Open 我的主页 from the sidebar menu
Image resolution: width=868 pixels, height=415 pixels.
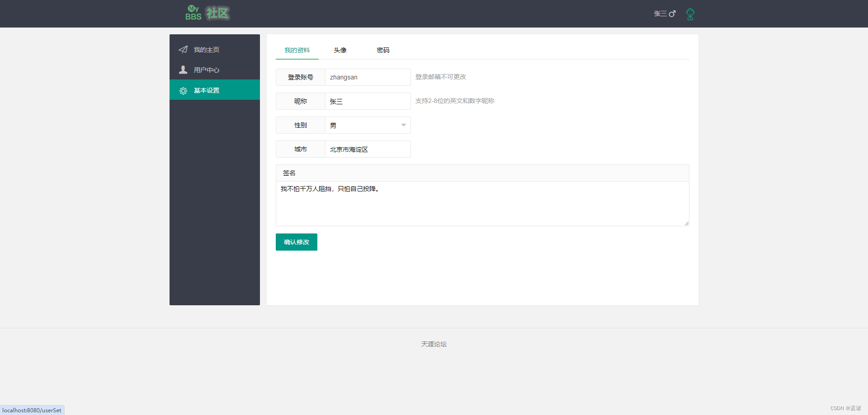206,49
